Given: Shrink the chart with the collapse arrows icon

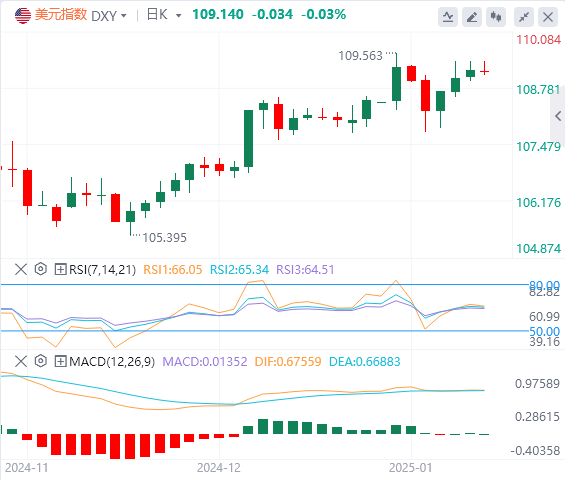Looking at the screenshot, I should coord(524,17).
